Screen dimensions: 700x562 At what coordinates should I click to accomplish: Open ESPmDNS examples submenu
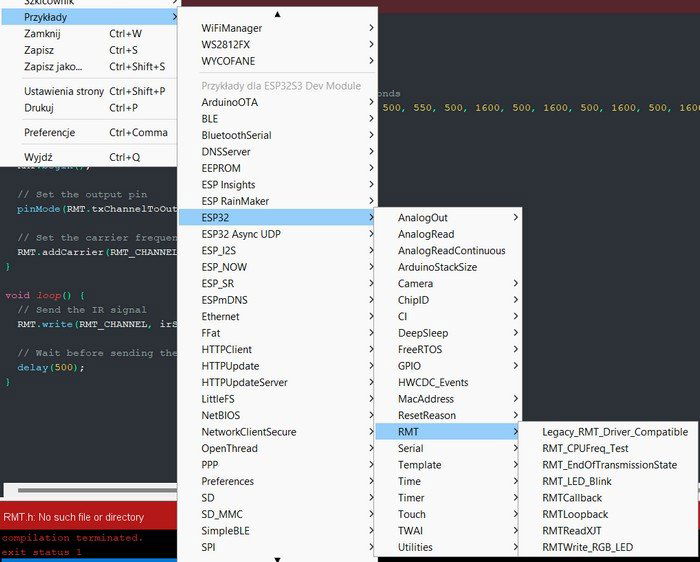click(x=277, y=300)
